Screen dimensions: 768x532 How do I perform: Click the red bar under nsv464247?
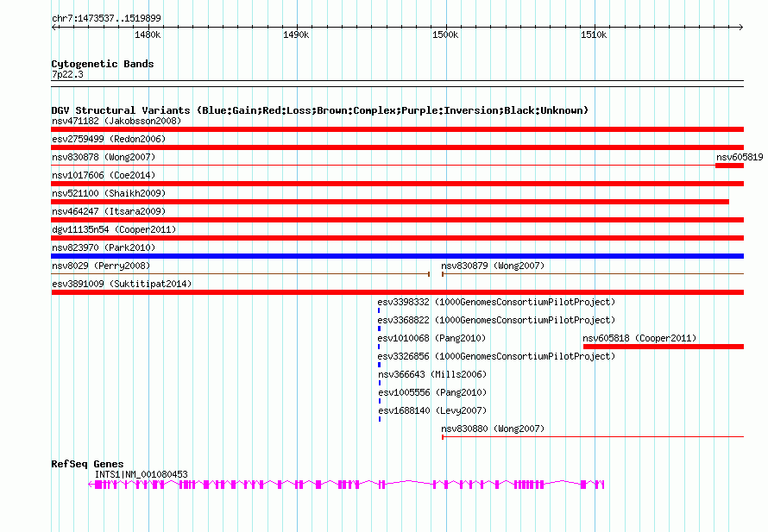(x=397, y=220)
